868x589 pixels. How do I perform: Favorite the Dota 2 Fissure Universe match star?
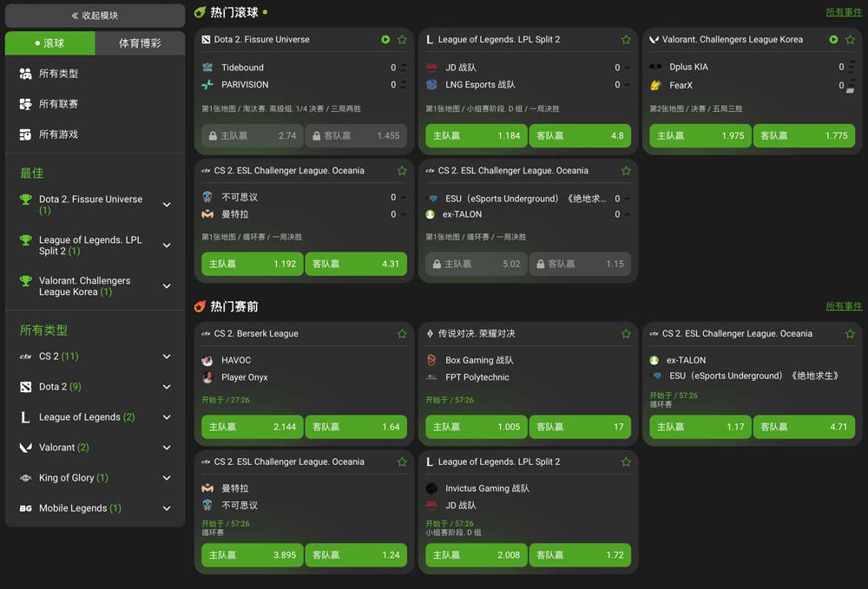pyautogui.click(x=402, y=40)
